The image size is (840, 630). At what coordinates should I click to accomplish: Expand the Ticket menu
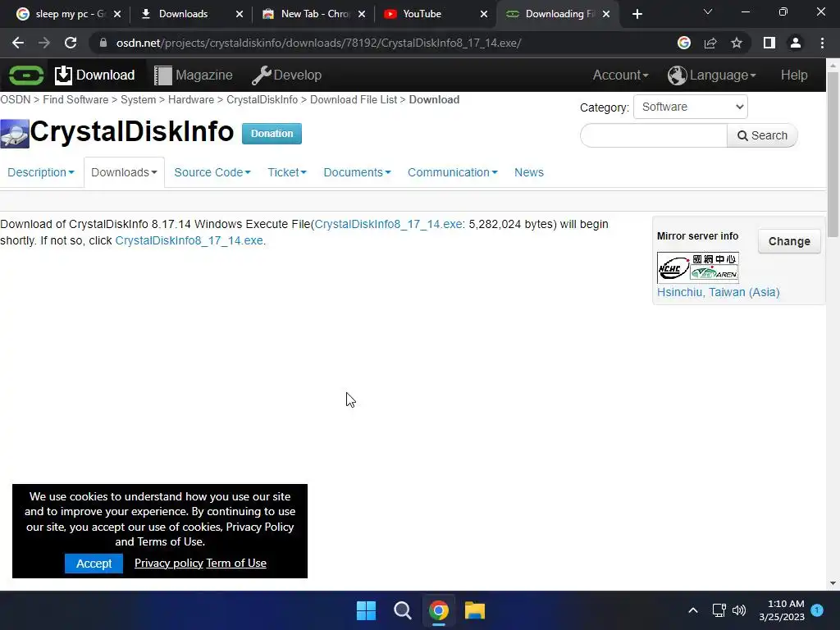[x=286, y=172]
